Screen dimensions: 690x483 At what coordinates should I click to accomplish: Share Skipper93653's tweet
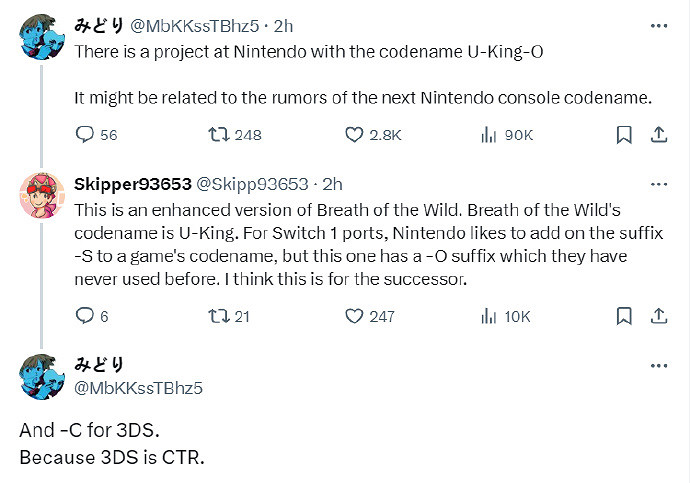659,316
